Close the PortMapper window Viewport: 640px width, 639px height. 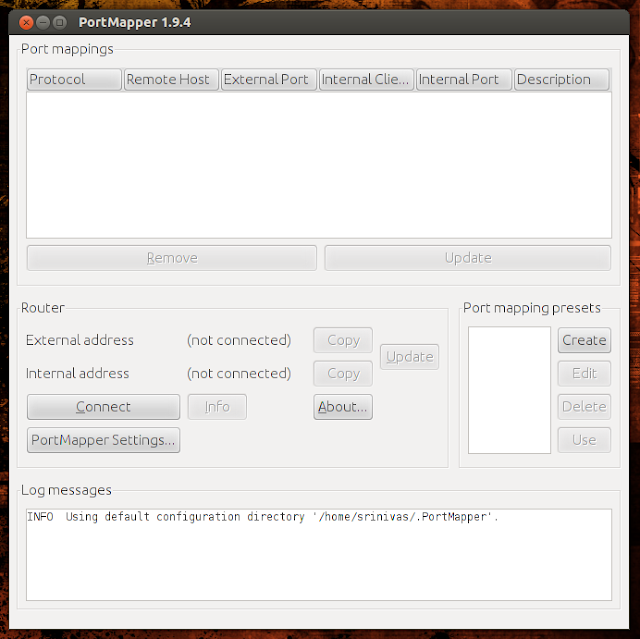[26, 22]
